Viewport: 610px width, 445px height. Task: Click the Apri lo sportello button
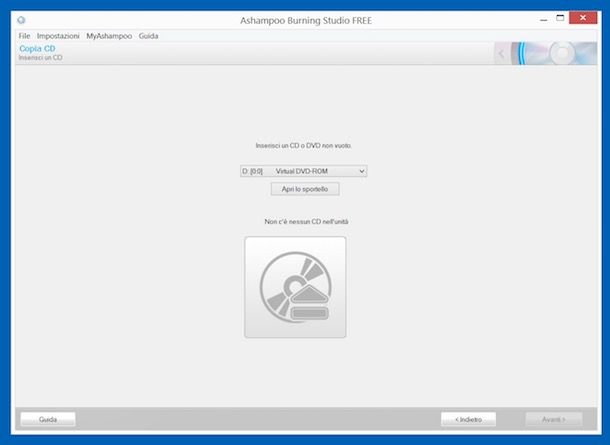point(305,189)
